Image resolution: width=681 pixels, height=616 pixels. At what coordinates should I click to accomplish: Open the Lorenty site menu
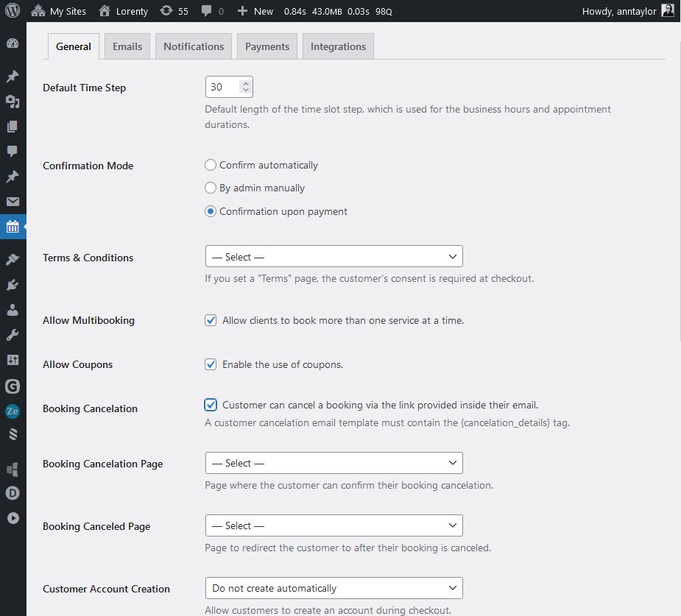[124, 11]
